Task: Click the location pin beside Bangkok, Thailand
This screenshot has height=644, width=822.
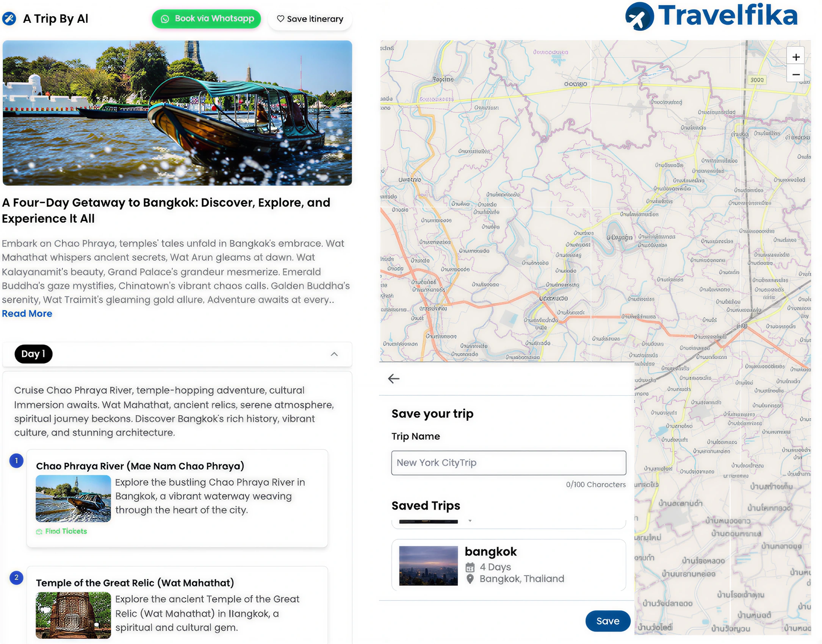Action: [x=470, y=579]
